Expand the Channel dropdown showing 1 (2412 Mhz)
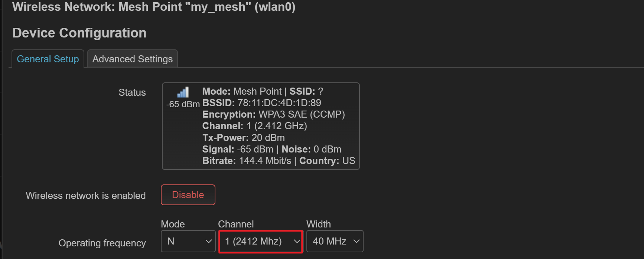This screenshot has height=259, width=644. [x=261, y=242]
